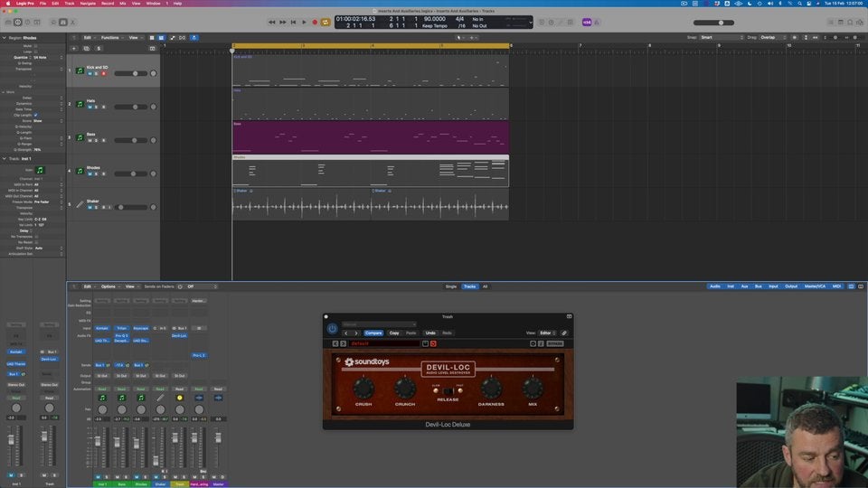Viewport: 868px width, 488px height.
Task: Click the Compare button in plugin header
Action: pyautogui.click(x=373, y=333)
